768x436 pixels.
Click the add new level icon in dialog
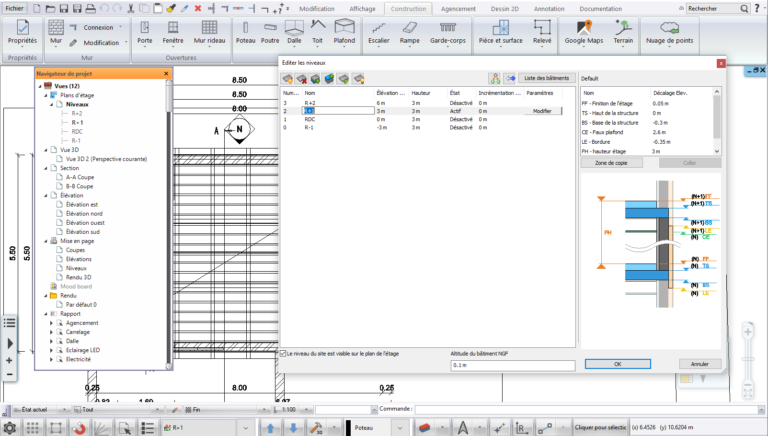tap(288, 78)
